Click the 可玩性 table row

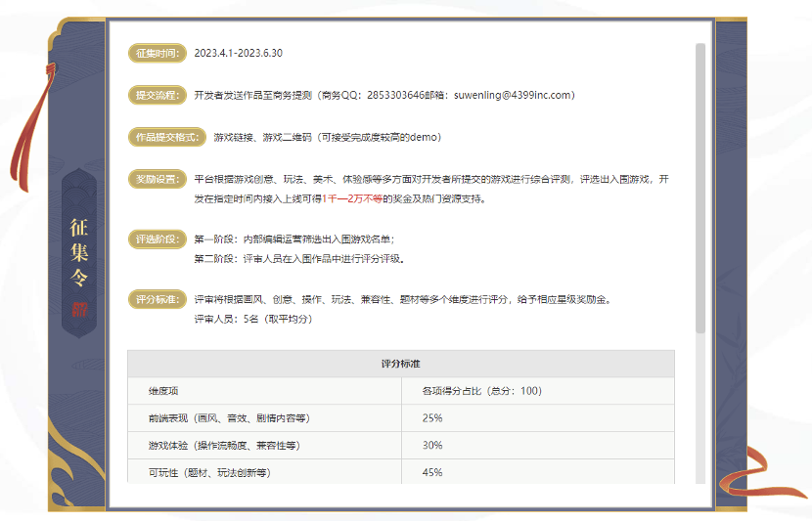(x=401, y=472)
